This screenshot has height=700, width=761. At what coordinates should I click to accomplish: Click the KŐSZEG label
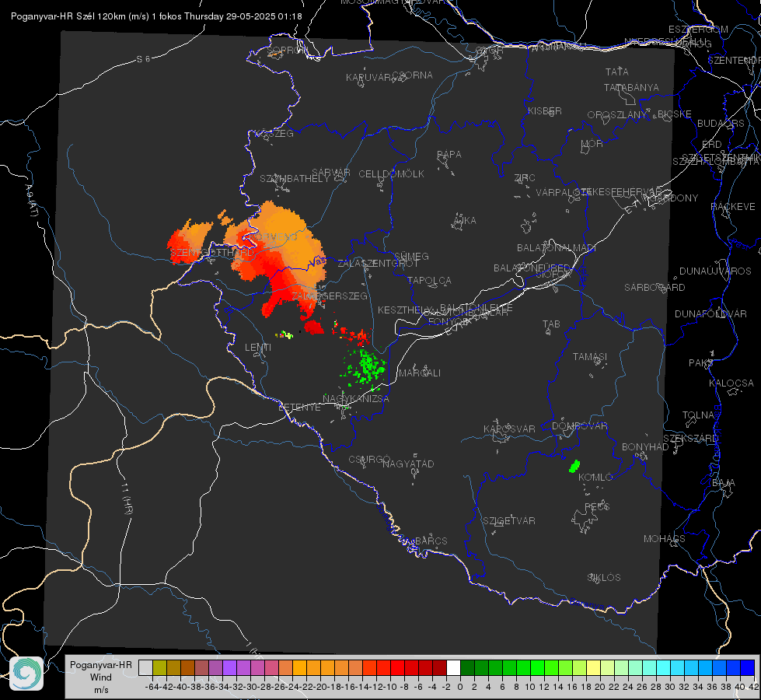click(x=274, y=133)
